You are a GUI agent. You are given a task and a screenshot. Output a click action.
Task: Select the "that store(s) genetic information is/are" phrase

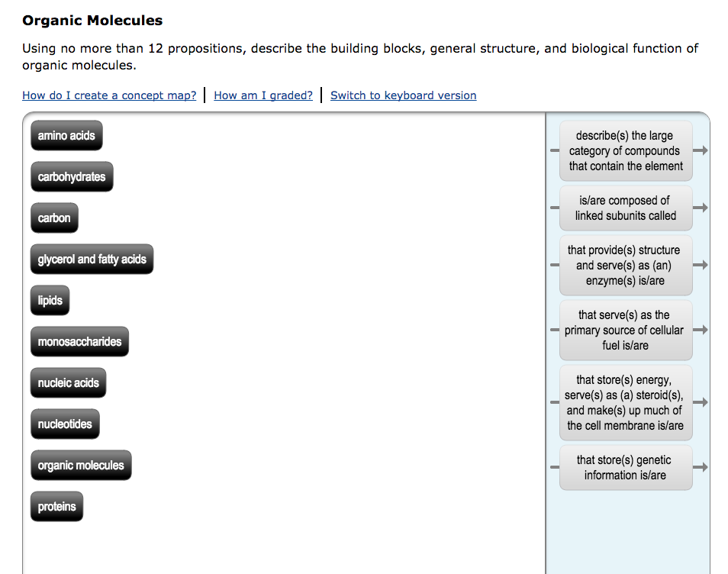click(626, 467)
